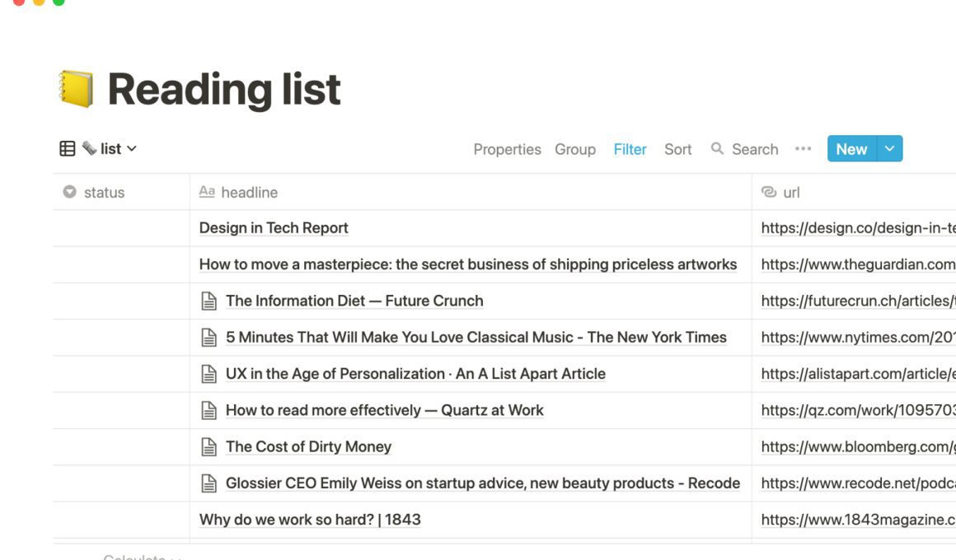Open the Design in Tech Report entry

(274, 228)
